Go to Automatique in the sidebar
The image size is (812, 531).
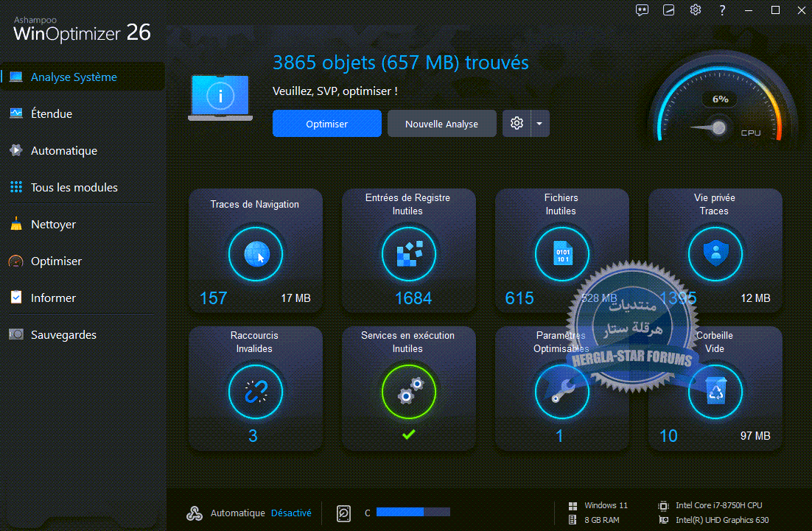point(83,150)
